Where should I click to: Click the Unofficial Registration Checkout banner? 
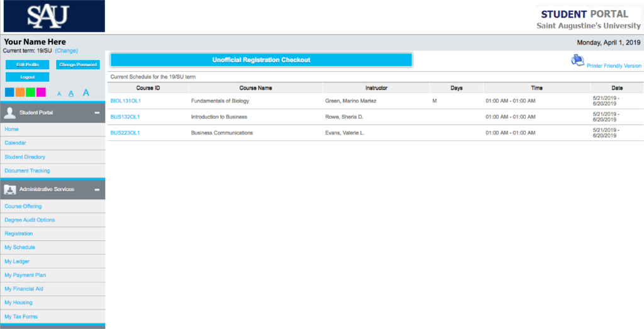pyautogui.click(x=261, y=60)
